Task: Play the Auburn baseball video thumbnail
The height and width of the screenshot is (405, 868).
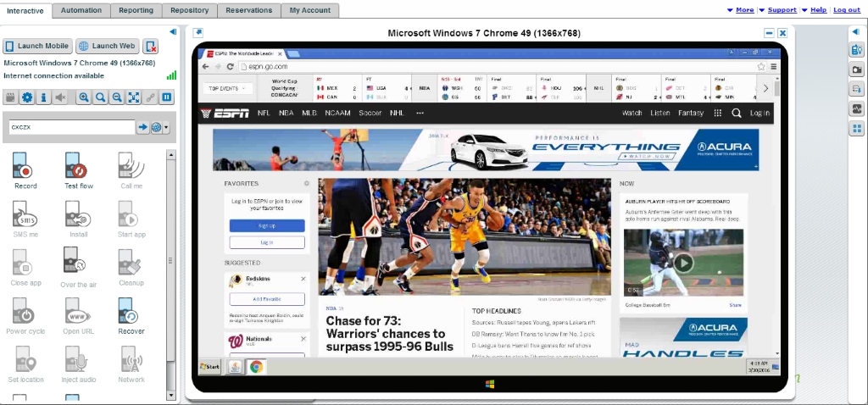Action: click(684, 263)
